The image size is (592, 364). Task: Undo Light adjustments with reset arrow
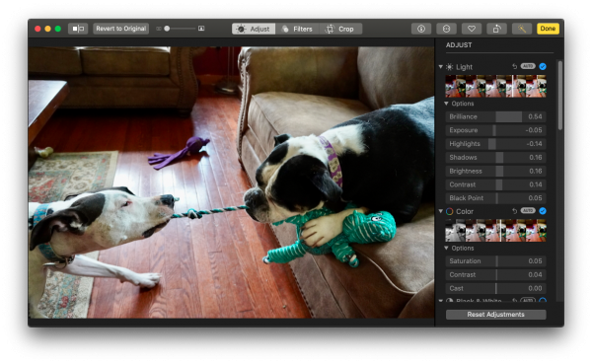click(x=515, y=66)
